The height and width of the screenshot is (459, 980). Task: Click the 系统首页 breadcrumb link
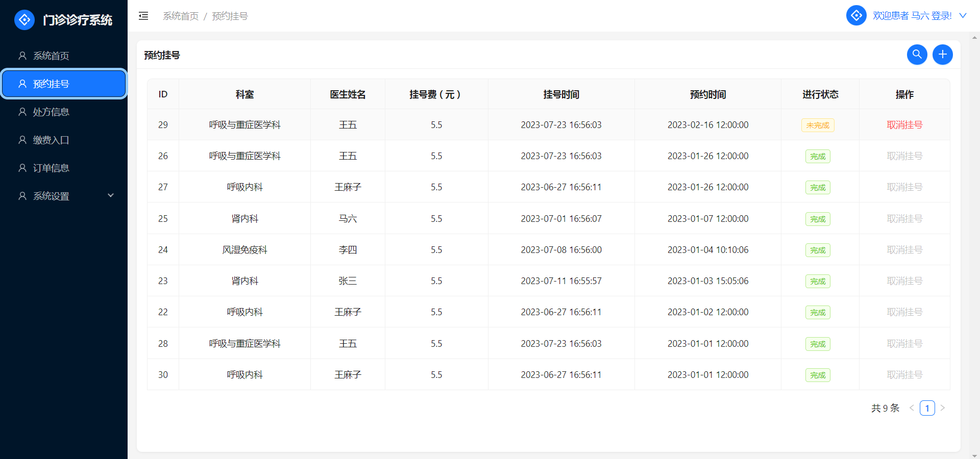coord(181,16)
